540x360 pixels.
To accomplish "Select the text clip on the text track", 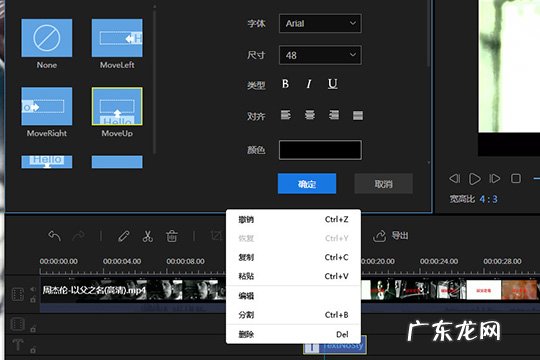I will click(x=335, y=346).
